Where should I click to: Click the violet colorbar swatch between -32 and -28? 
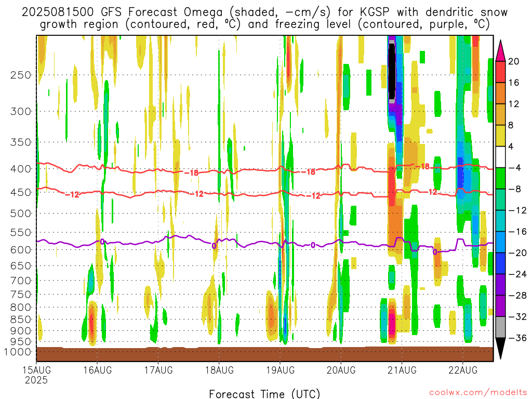tap(500, 306)
